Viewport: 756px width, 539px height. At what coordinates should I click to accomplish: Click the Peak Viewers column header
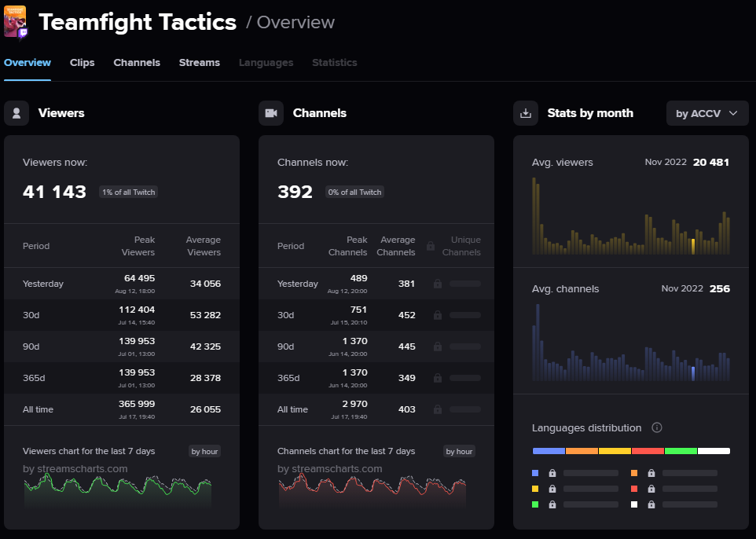point(138,246)
